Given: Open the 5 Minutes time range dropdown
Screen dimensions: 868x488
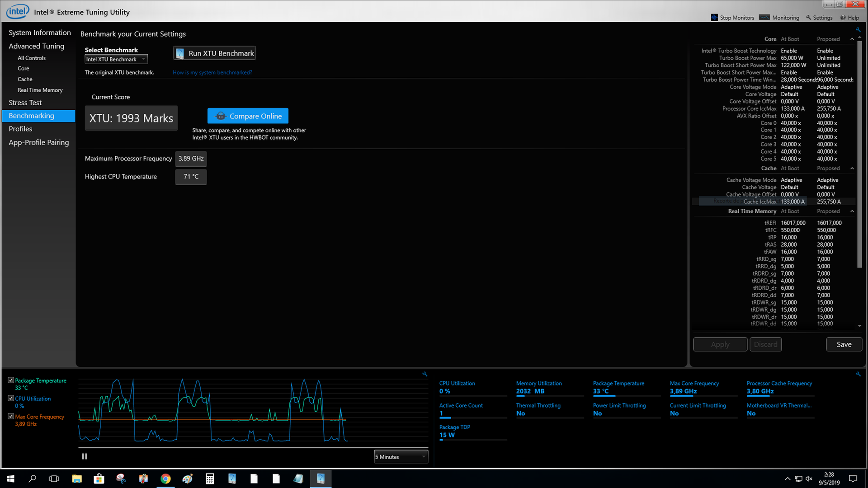Looking at the screenshot, I should coord(401,457).
